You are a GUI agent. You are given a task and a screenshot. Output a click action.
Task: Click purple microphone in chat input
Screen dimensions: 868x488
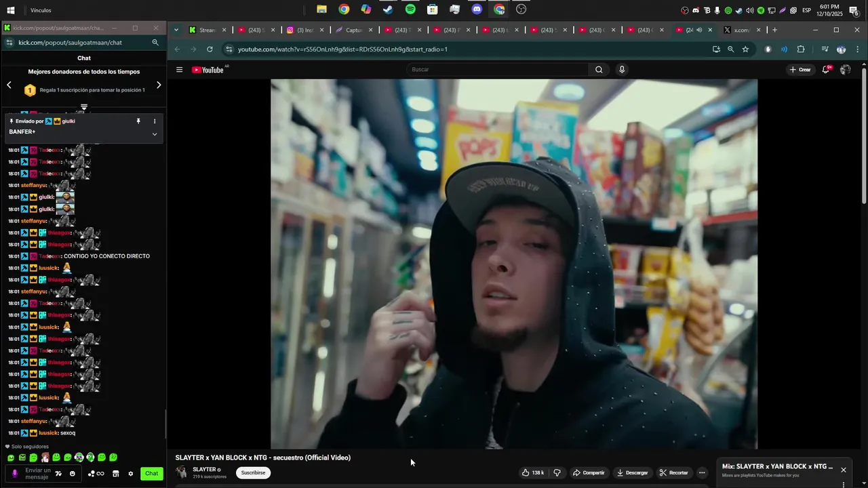point(15,474)
